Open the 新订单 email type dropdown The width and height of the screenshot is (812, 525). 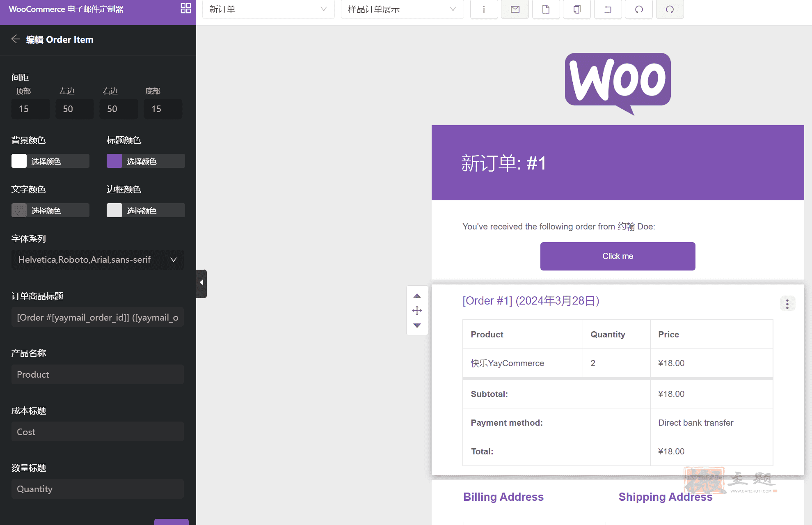click(x=268, y=9)
